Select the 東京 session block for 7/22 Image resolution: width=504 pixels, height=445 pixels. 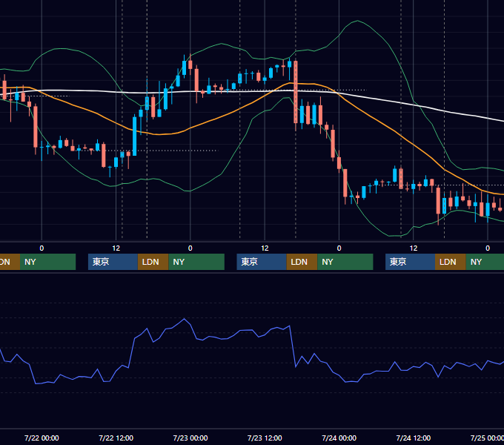pyautogui.click(x=113, y=262)
